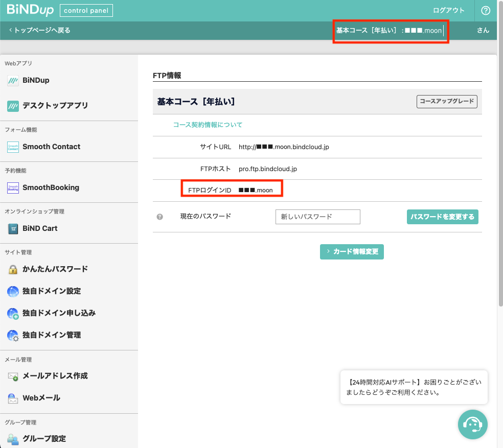The image size is (503, 448).
Task: Click the 独自ドメイン設定 globe icon
Action: 13,291
